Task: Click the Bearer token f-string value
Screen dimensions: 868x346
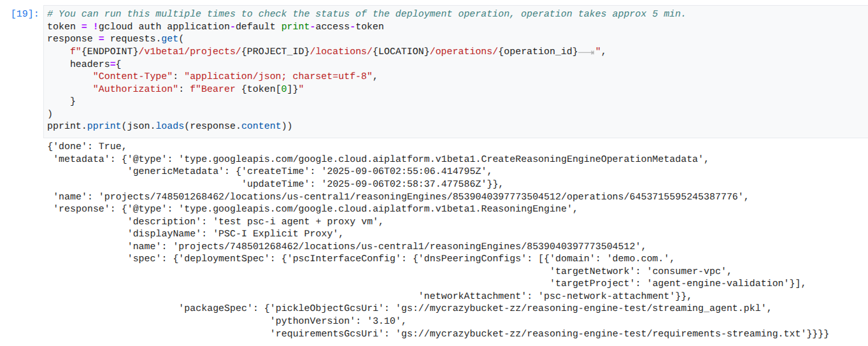Action: tap(246, 89)
